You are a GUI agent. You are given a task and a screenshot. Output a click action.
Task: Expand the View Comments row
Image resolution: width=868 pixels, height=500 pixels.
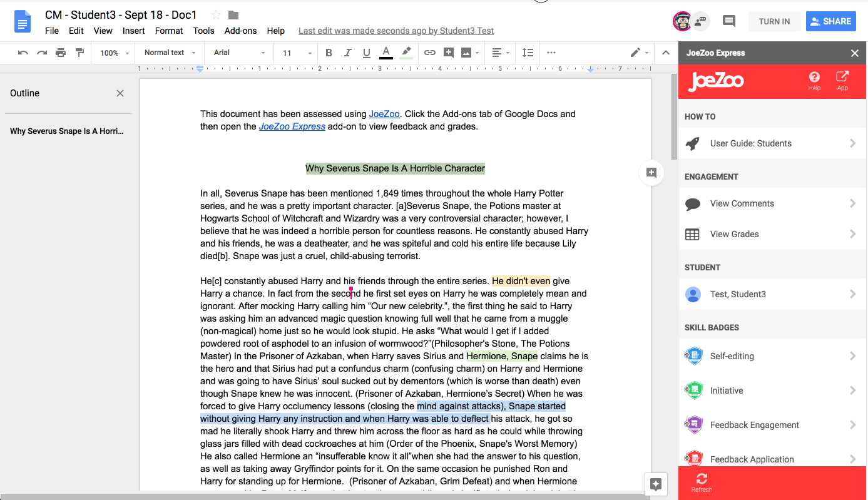coord(772,203)
